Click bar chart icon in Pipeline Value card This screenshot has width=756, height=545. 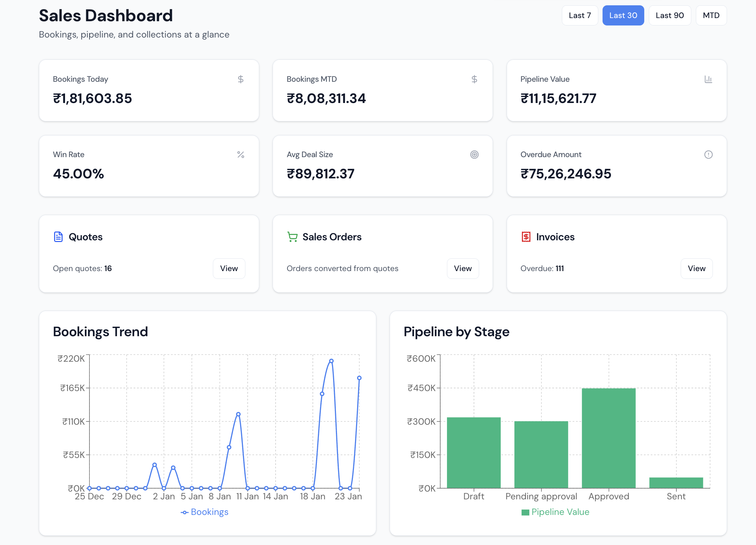coord(708,79)
